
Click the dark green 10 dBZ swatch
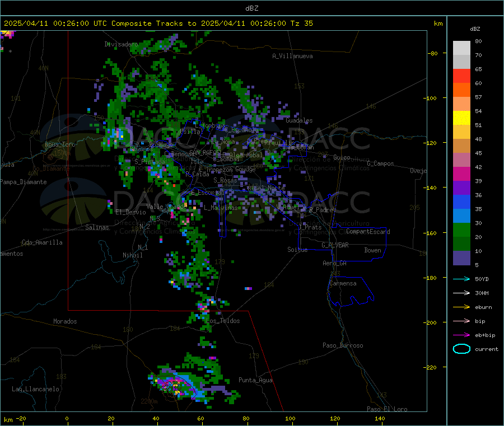[461, 244]
